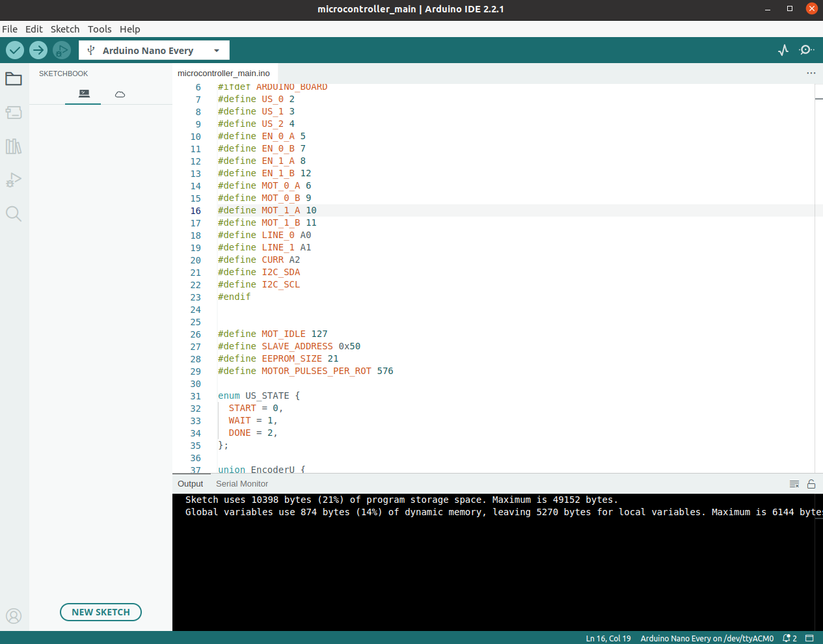Open the Boards Manager sidebar icon
The height and width of the screenshot is (644, 823).
click(14, 113)
